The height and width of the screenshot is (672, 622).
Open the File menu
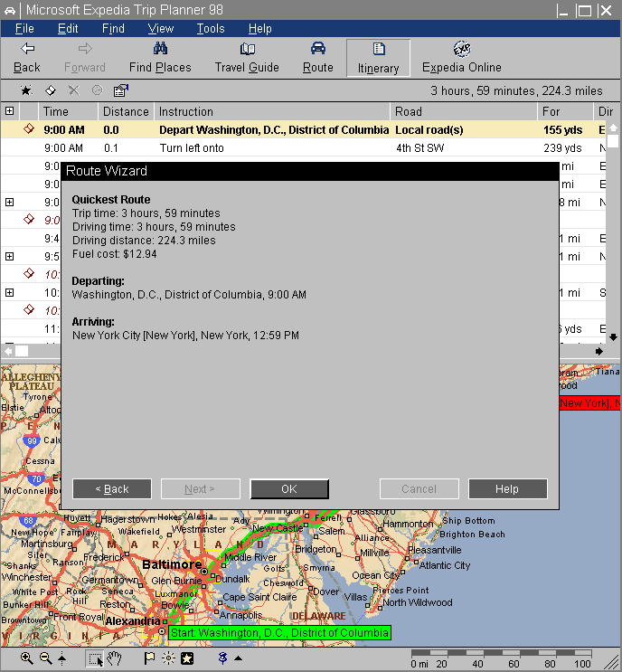pyautogui.click(x=24, y=29)
